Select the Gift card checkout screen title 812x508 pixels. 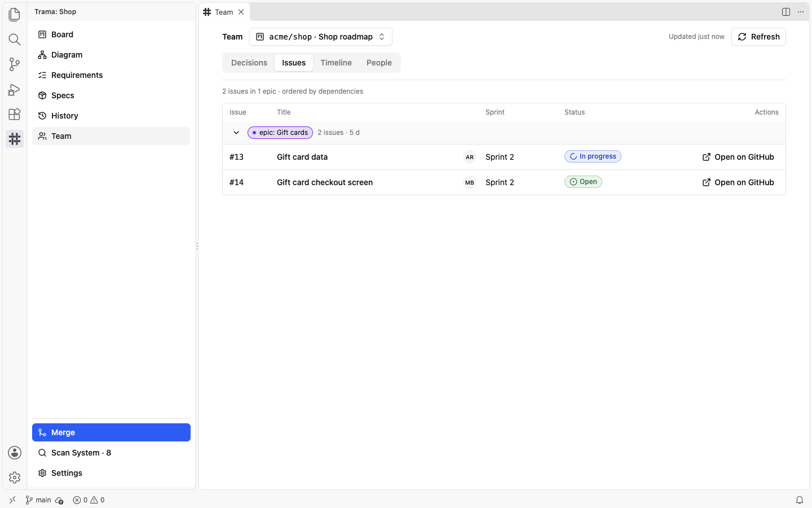tap(325, 182)
